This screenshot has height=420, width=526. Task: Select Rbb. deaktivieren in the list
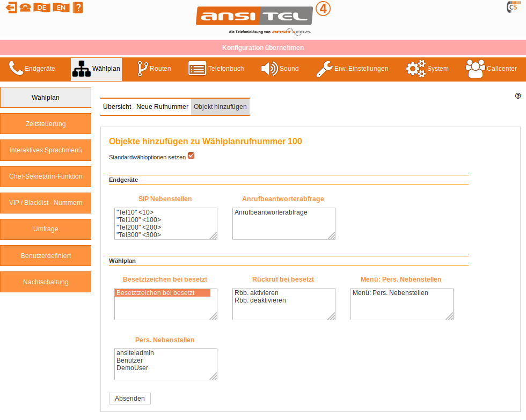[x=260, y=300]
